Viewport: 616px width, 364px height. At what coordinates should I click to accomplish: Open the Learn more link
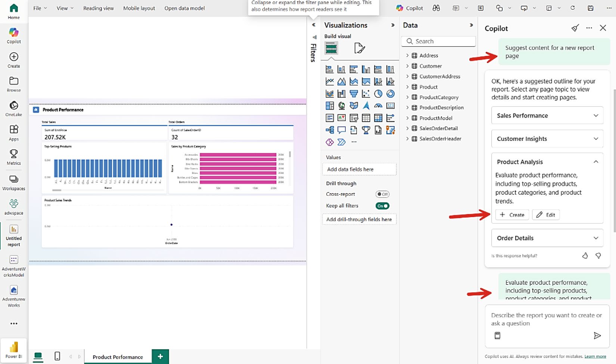[595, 357]
